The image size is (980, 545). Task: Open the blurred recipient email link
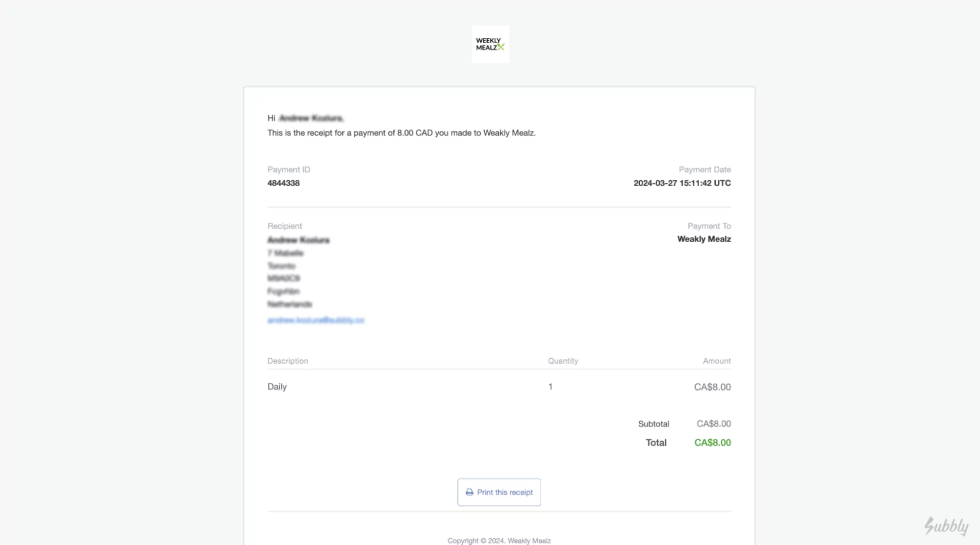pos(316,320)
